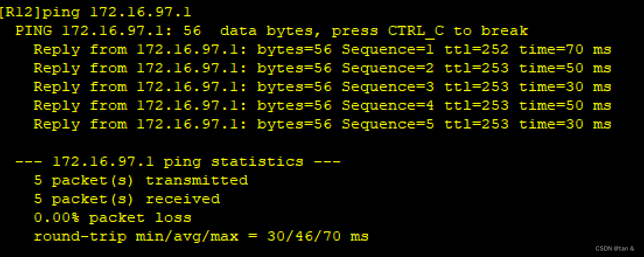
Task: Select the Sequence=4 reply line
Action: point(323,106)
